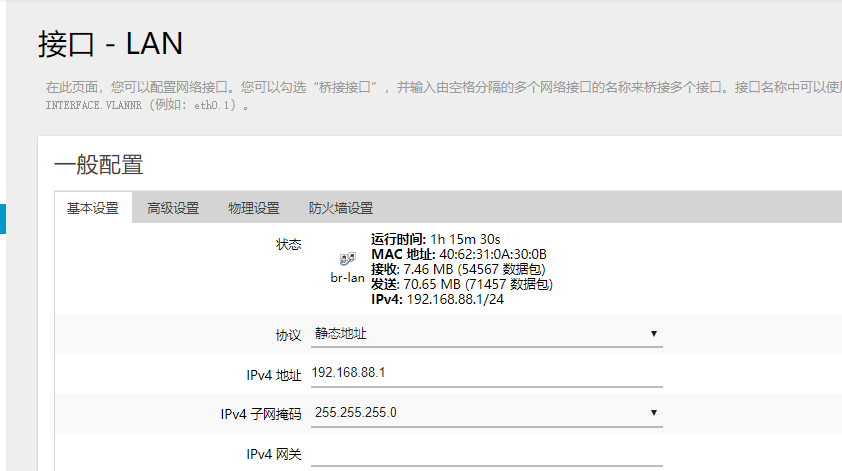Click the br-lan label under icon

coord(347,278)
